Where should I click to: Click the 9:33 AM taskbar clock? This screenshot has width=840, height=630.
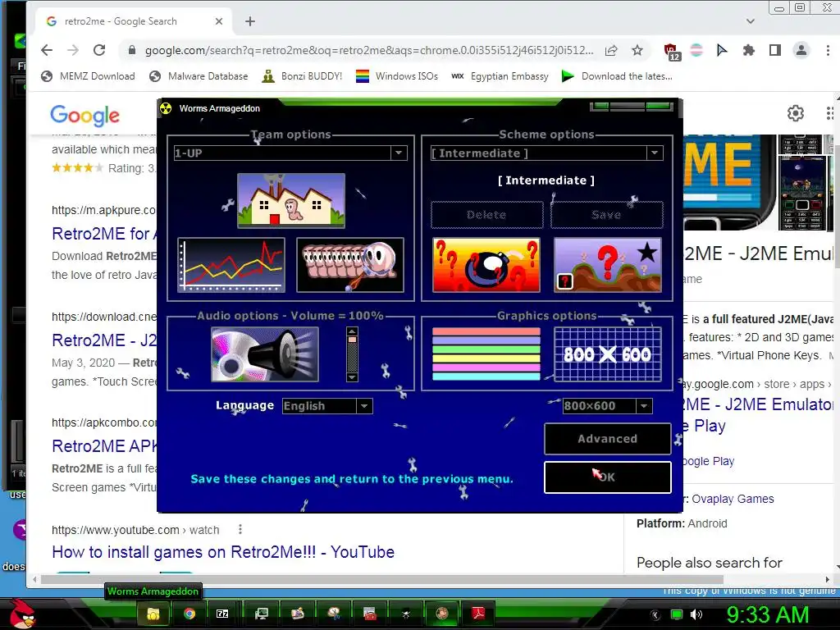[x=767, y=614]
